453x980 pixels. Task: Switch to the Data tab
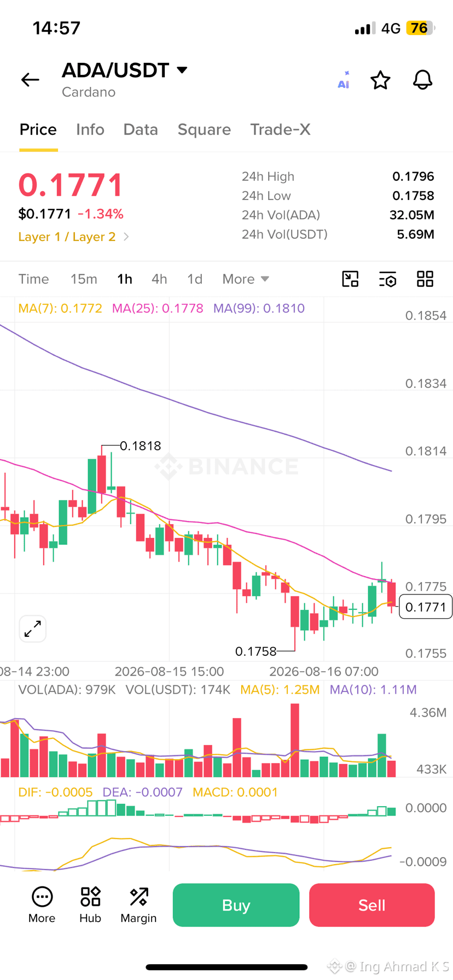pos(141,130)
